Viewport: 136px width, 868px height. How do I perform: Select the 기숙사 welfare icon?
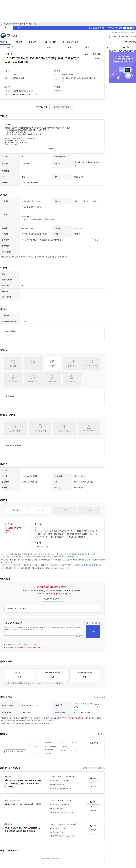tap(33, 364)
